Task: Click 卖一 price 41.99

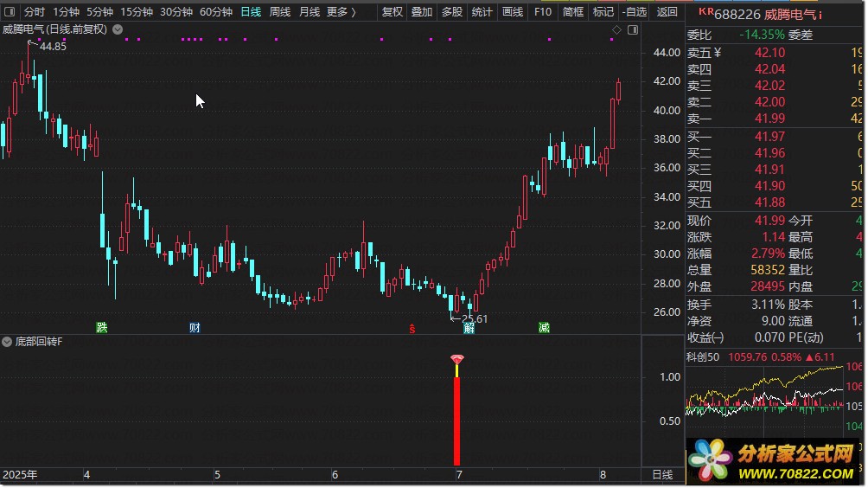Action: click(x=769, y=119)
